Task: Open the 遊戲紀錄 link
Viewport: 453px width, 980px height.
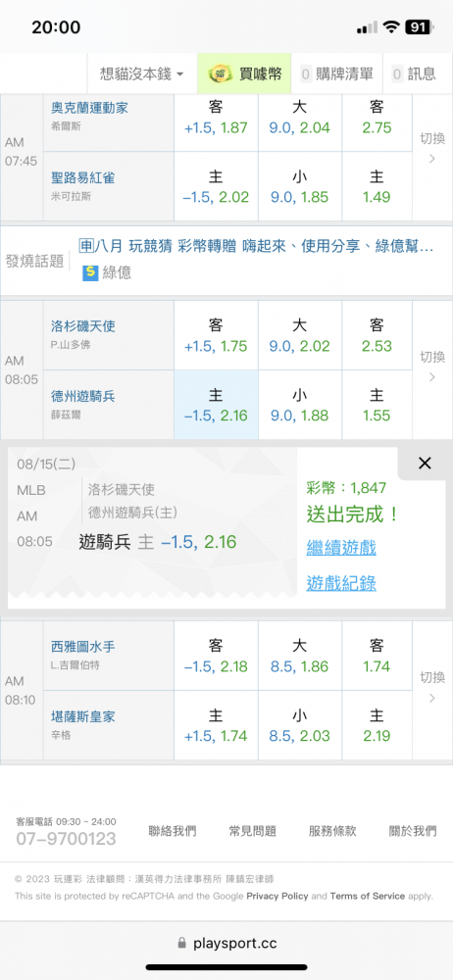Action: coord(341,583)
